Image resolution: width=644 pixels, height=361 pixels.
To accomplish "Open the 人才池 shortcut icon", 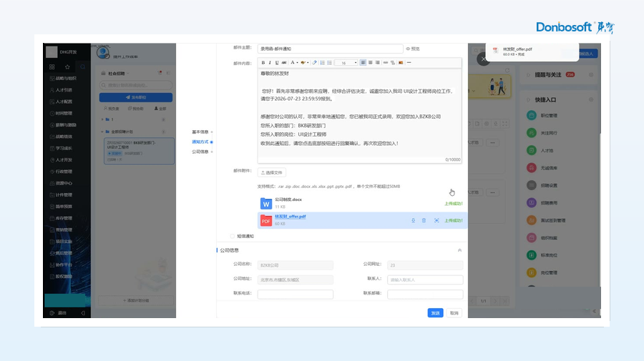I will 532,150.
